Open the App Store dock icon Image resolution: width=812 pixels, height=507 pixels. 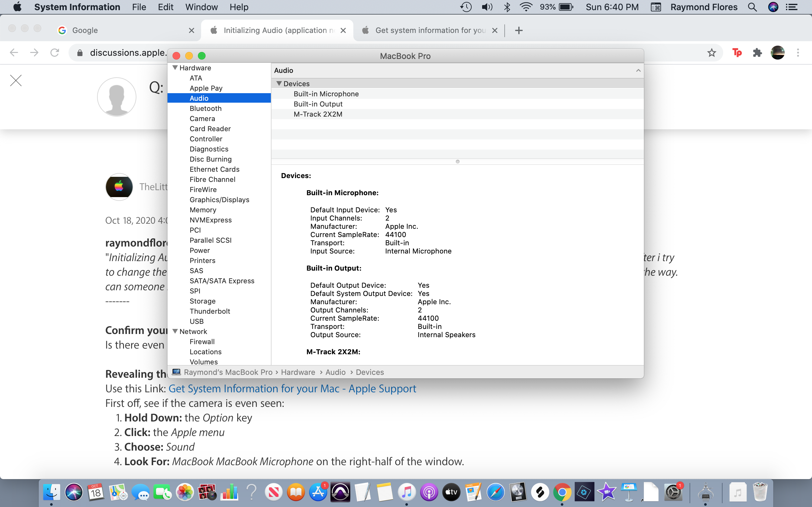coord(318,492)
